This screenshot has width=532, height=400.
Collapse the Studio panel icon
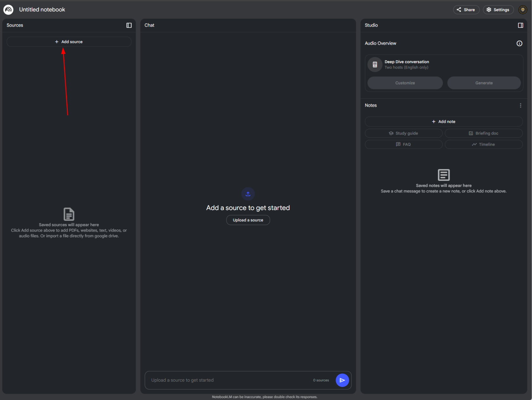point(520,25)
